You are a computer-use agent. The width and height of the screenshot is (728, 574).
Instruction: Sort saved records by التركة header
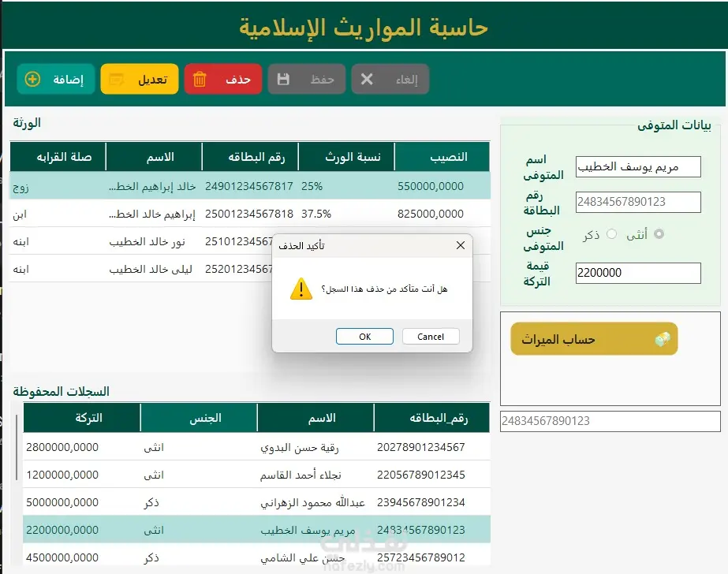coord(82,418)
